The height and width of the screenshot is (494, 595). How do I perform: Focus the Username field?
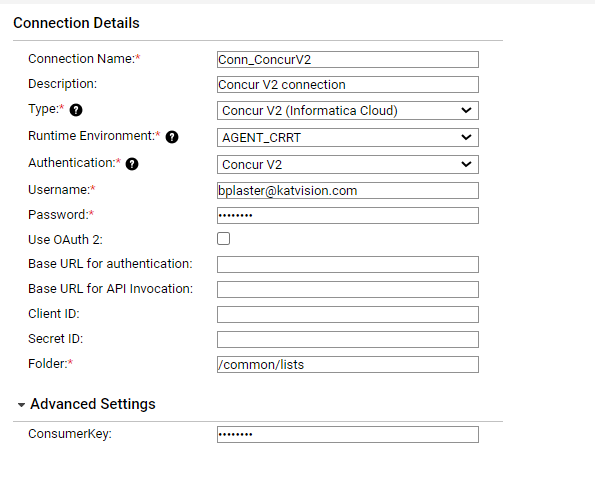(348, 190)
